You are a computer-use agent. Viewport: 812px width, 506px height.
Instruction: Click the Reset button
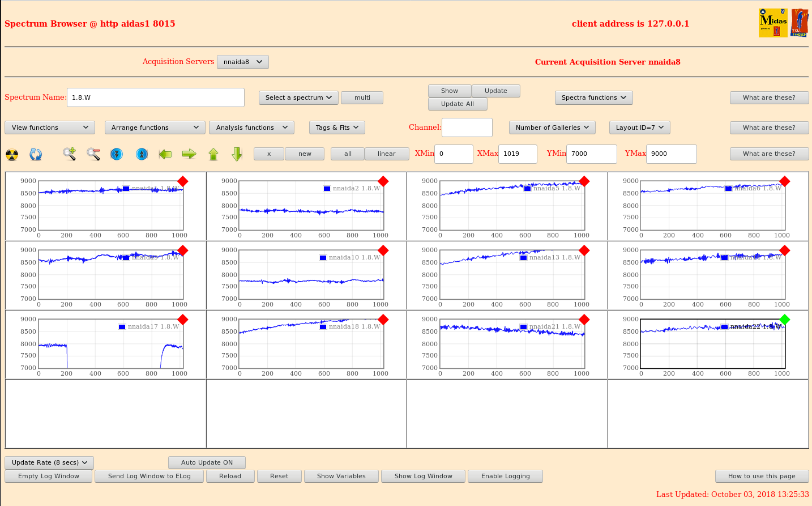[279, 476]
